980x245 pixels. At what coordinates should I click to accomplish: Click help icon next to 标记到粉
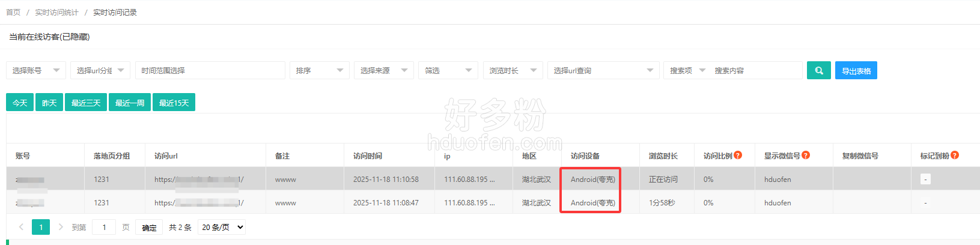coord(955,155)
